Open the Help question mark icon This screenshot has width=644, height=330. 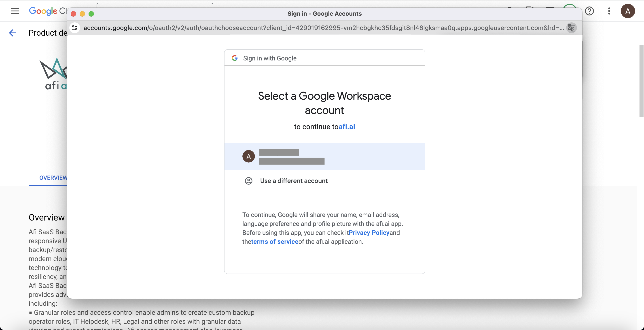pyautogui.click(x=590, y=11)
